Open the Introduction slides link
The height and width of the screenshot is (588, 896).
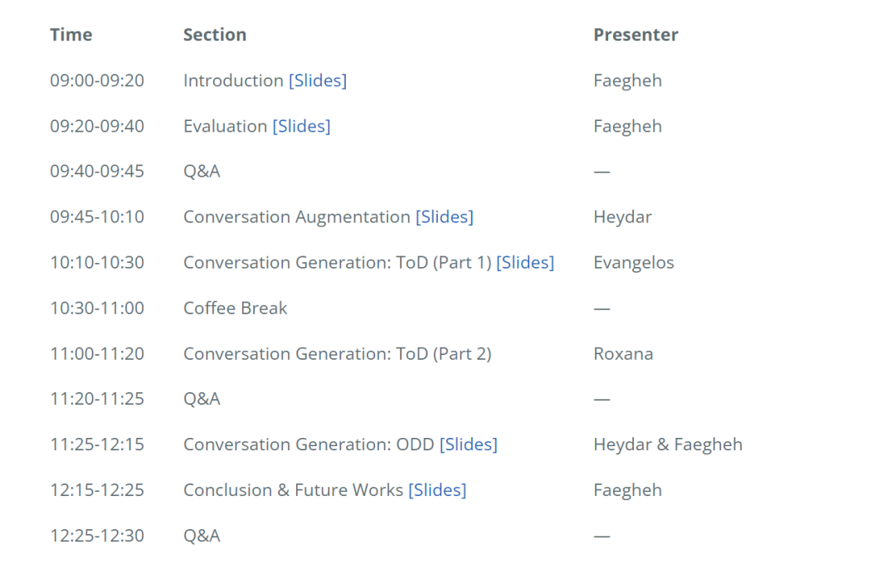[x=318, y=80]
